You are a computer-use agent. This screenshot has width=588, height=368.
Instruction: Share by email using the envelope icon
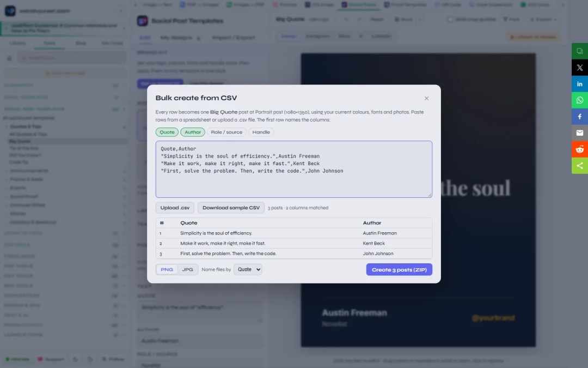tap(579, 133)
